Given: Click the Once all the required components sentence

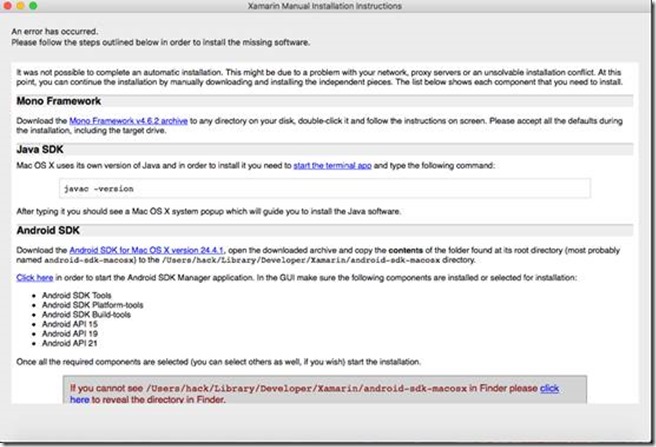Looking at the screenshot, I should [218, 362].
